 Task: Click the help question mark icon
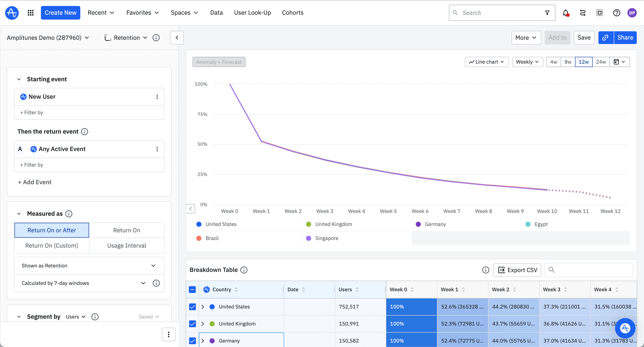(617, 13)
